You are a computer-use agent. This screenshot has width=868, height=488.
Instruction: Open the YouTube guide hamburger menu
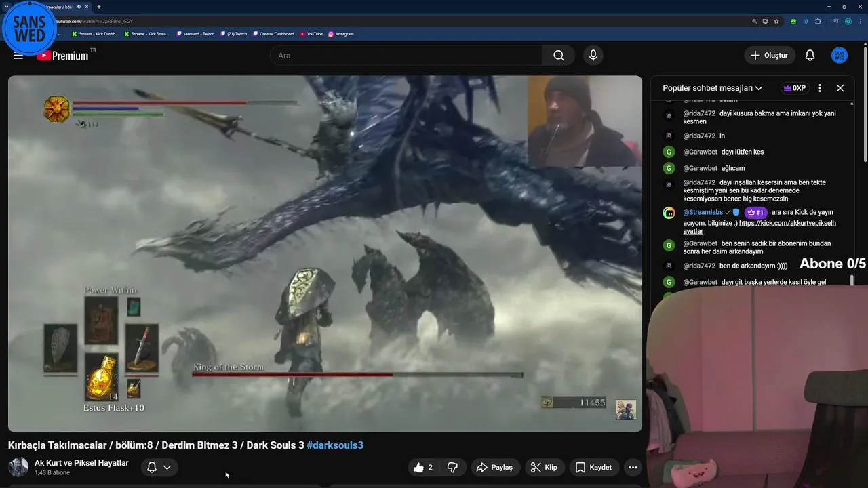[18, 56]
